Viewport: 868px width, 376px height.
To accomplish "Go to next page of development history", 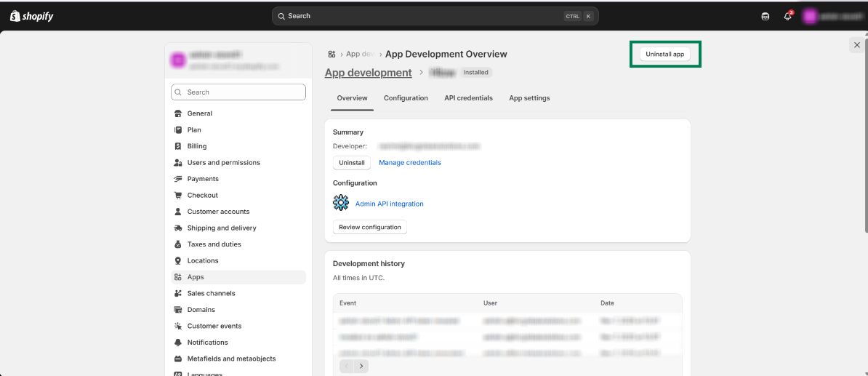I will 361,366.
